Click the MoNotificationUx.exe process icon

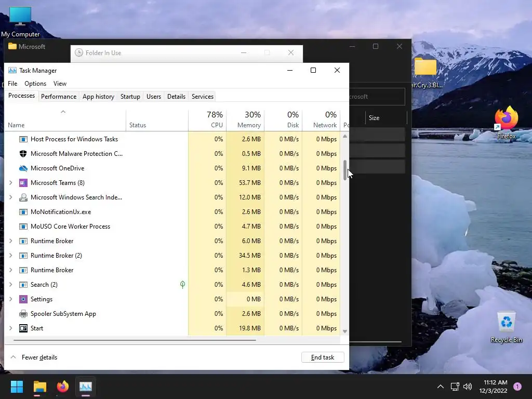[23, 212]
